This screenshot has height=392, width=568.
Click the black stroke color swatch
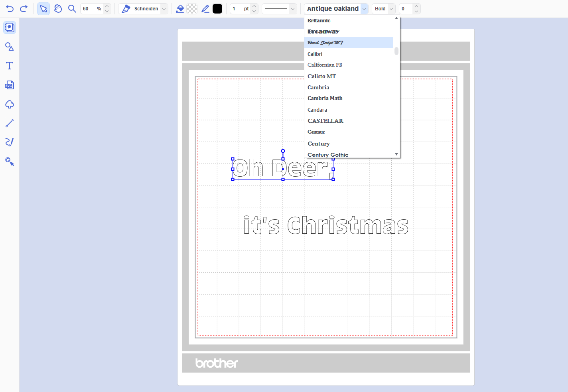coord(217,9)
